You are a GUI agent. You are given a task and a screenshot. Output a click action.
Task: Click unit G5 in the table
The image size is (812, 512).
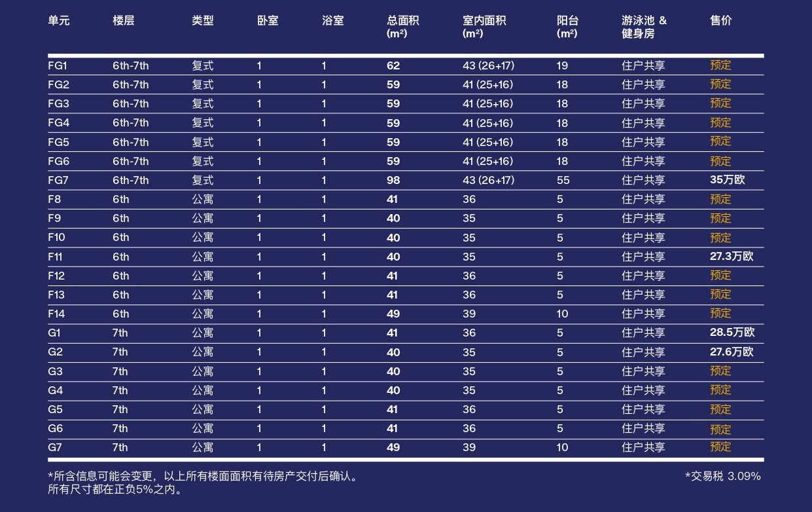(x=55, y=409)
